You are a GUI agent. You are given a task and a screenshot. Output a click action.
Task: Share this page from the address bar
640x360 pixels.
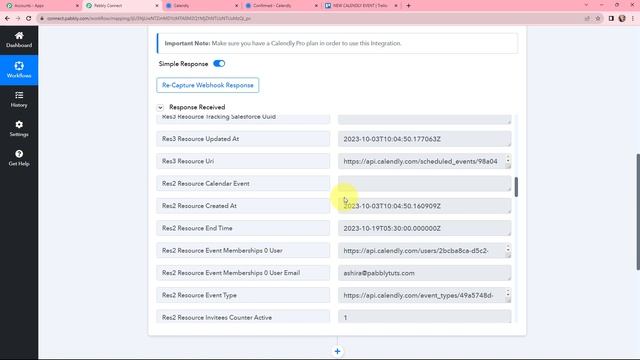coord(587,18)
